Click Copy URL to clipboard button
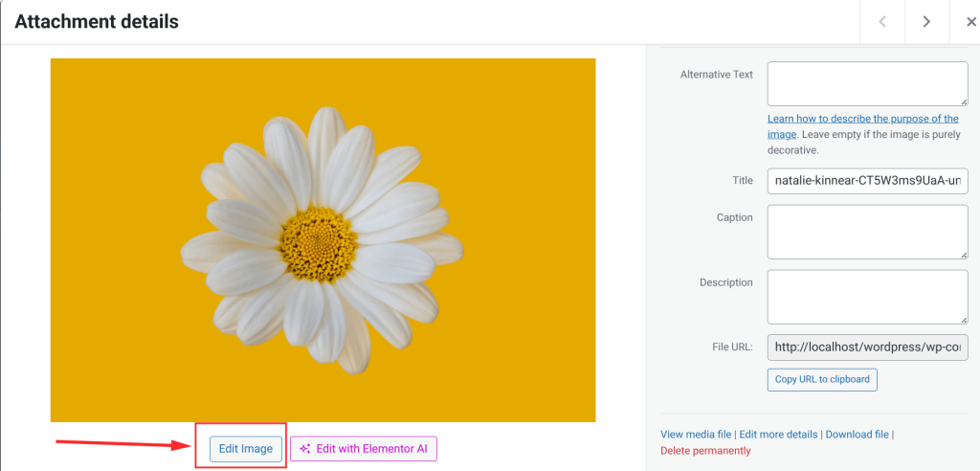Image resolution: width=980 pixels, height=471 pixels. (x=822, y=380)
